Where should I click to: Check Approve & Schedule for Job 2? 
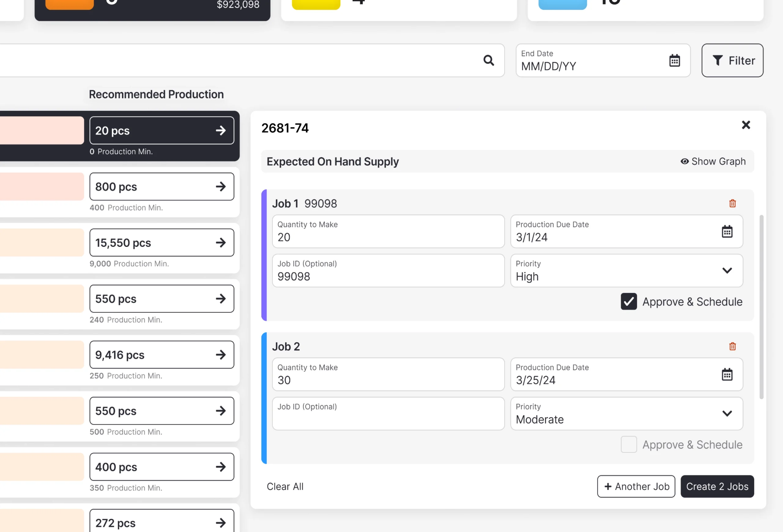(x=629, y=445)
